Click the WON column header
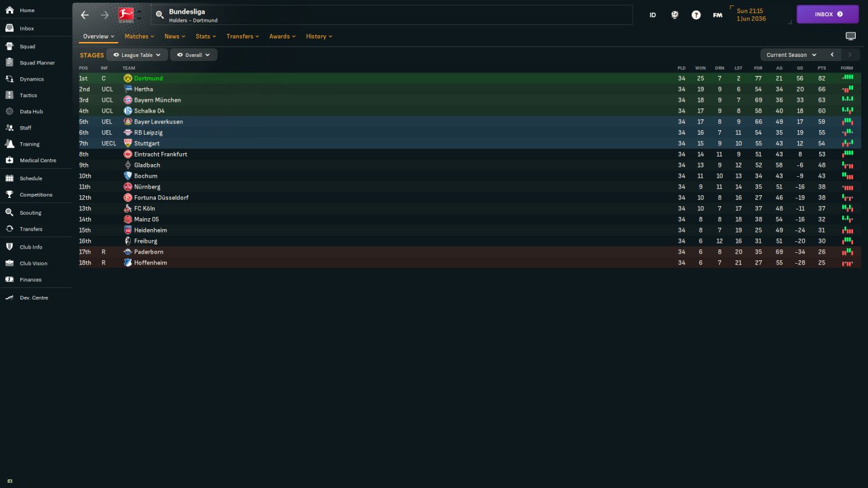 tap(701, 68)
